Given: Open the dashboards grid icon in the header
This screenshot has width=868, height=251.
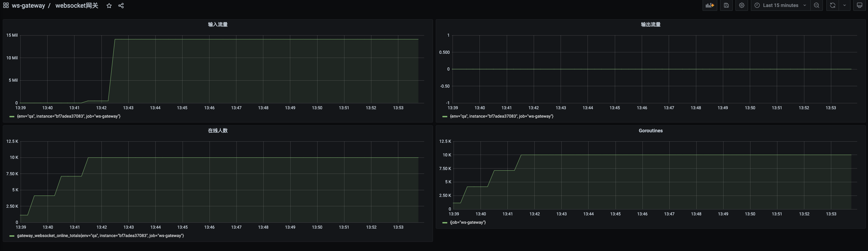Looking at the screenshot, I should coord(6,6).
